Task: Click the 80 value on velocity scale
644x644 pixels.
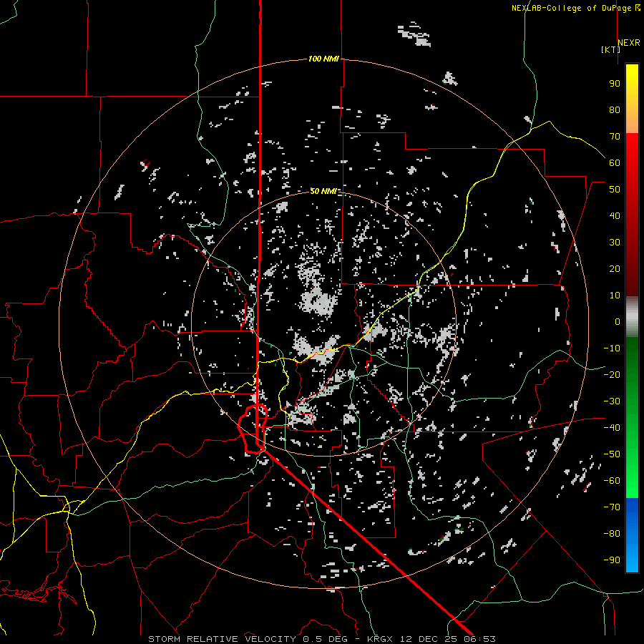Action: (615, 110)
